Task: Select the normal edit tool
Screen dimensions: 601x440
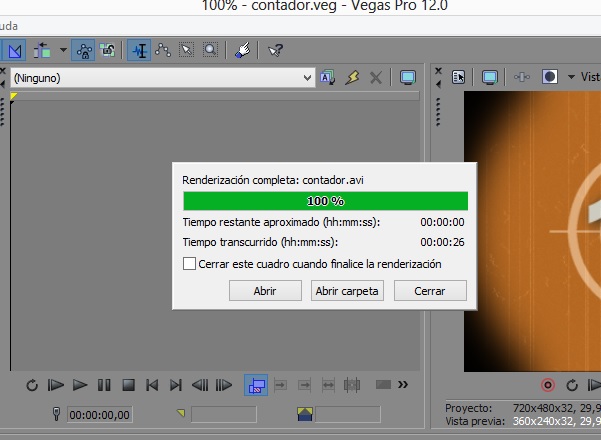Action: pos(139,50)
